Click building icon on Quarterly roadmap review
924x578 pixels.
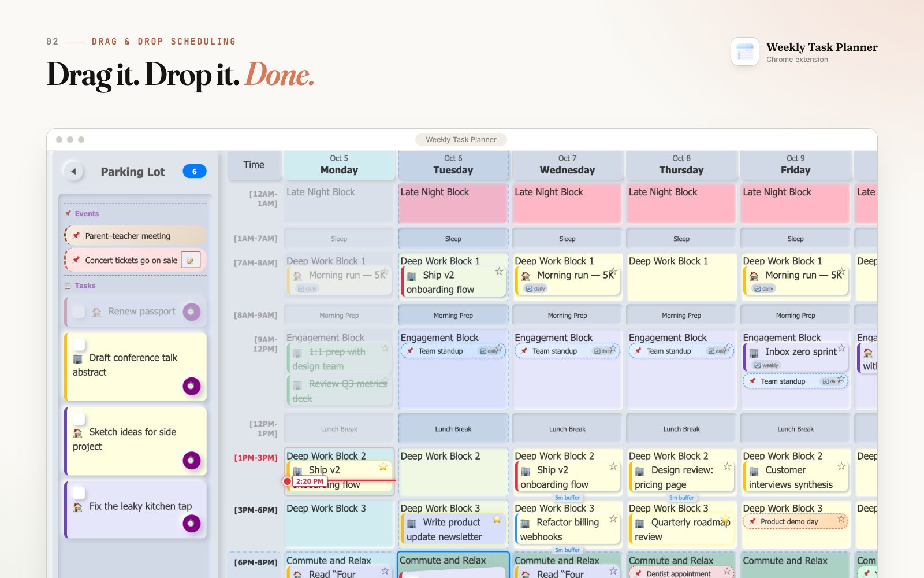pos(640,523)
